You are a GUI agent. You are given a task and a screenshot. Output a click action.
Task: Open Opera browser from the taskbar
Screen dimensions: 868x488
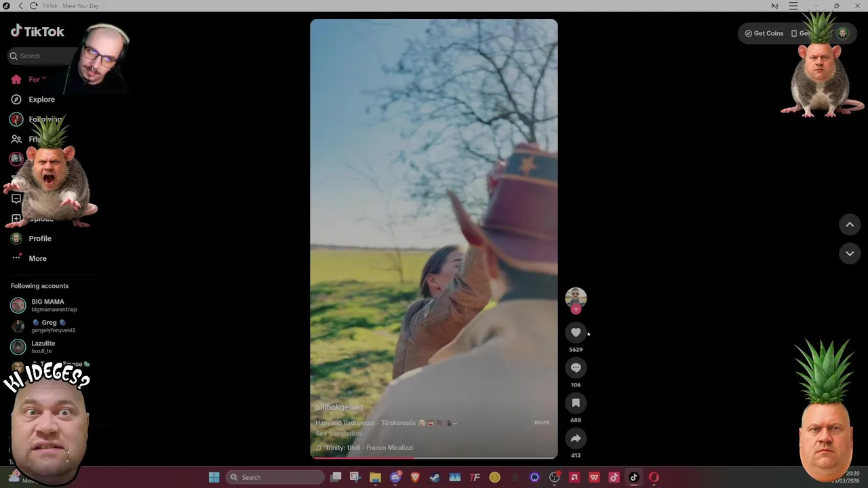tap(654, 477)
